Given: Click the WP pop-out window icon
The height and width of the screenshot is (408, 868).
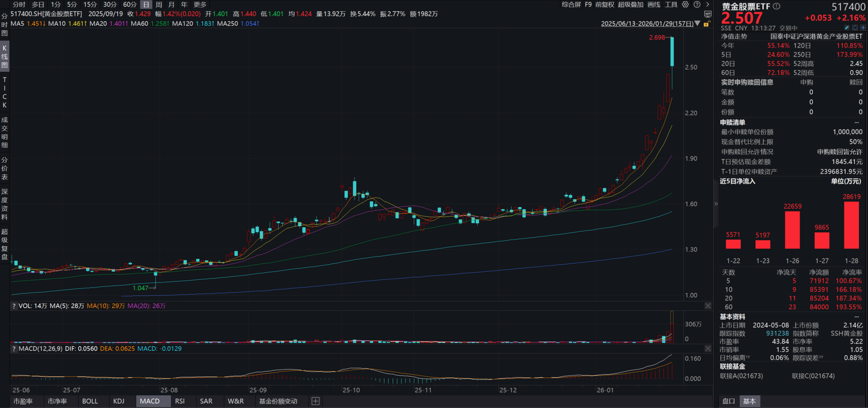Looking at the screenshot, I should 707,14.
